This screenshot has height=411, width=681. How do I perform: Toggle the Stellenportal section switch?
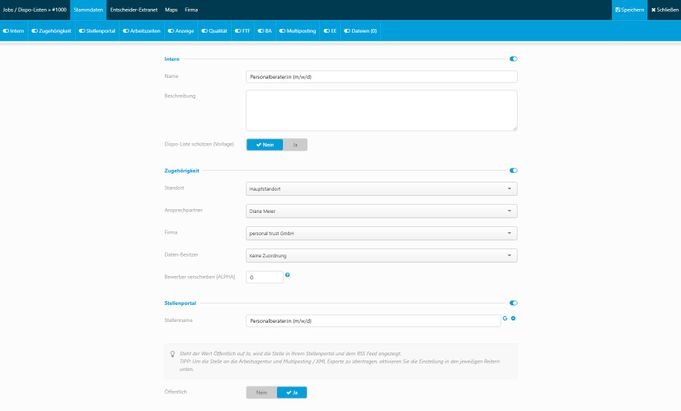513,303
